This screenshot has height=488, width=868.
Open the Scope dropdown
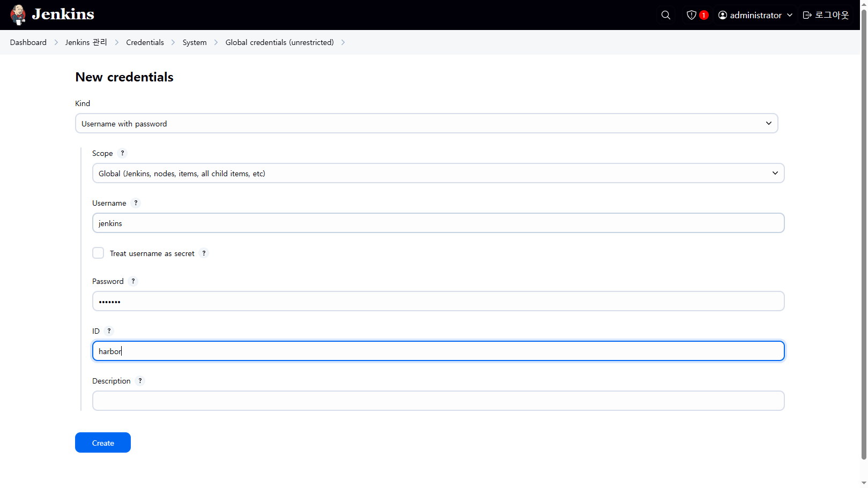(x=438, y=173)
